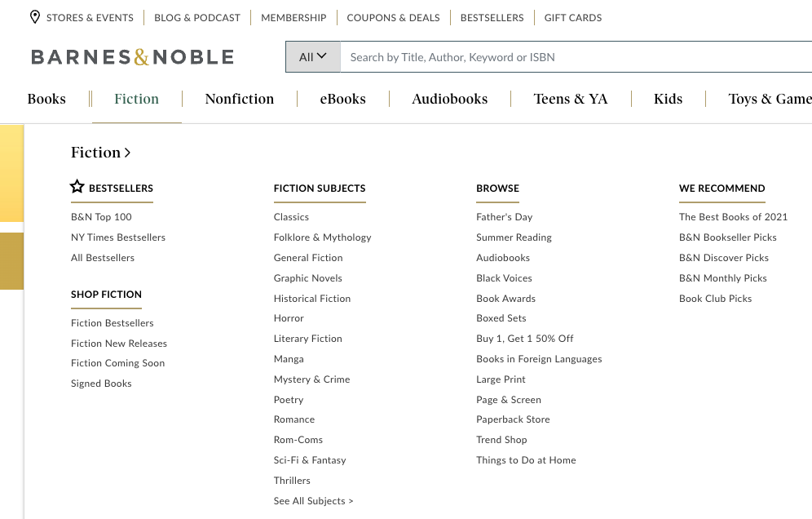Click the Barnes & Noble logo
812x519 pixels.
(133, 57)
